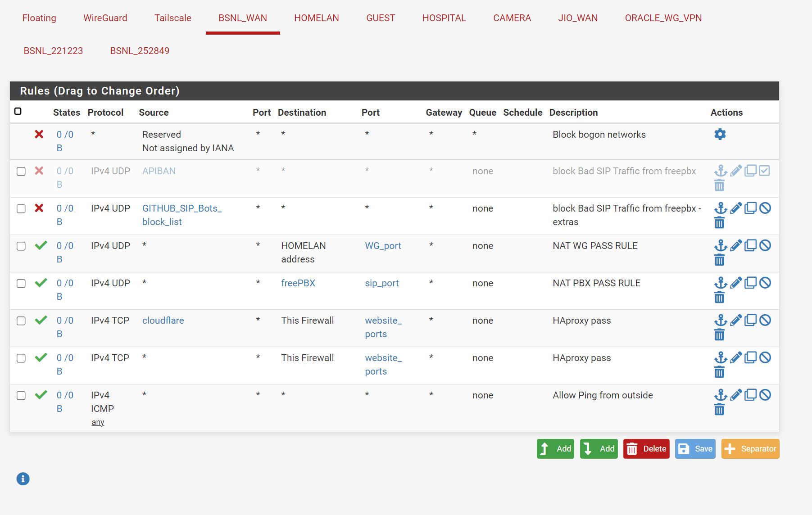Open the BSNL_252849 tab
The width and height of the screenshot is (812, 515).
point(140,50)
